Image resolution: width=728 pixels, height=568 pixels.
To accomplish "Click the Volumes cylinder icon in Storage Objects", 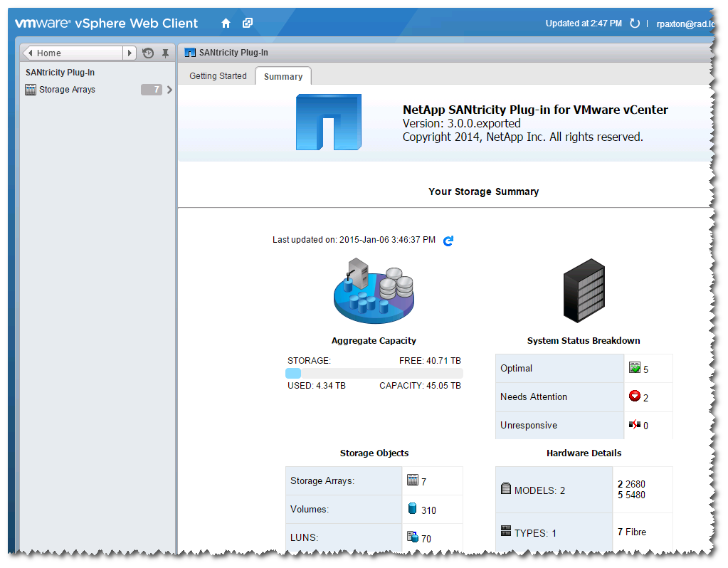I will click(412, 509).
